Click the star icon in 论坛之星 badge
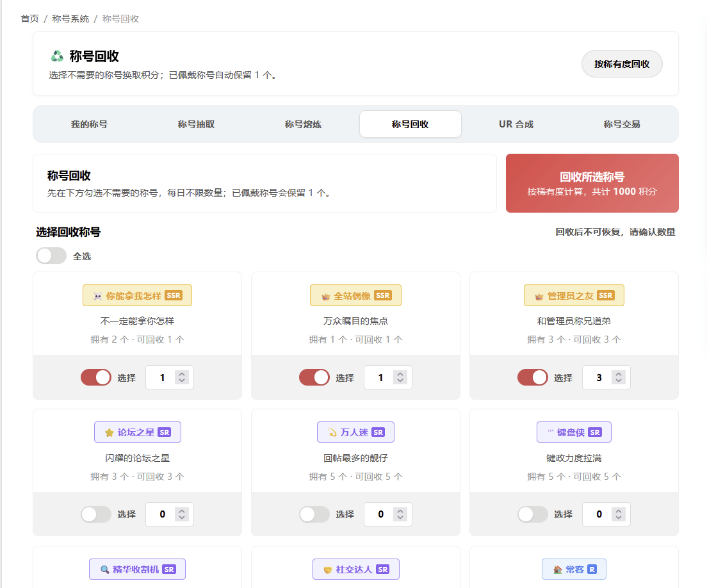Viewport: 707px width, 588px height. (x=109, y=433)
